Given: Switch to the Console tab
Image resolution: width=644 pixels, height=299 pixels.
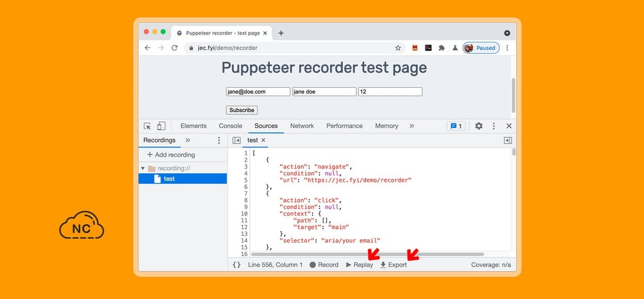Looking at the screenshot, I should [x=230, y=126].
